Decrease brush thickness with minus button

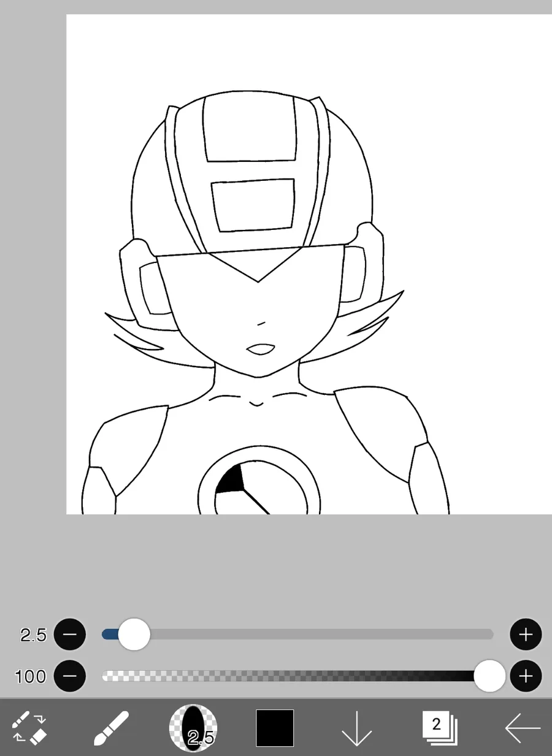pyautogui.click(x=70, y=634)
